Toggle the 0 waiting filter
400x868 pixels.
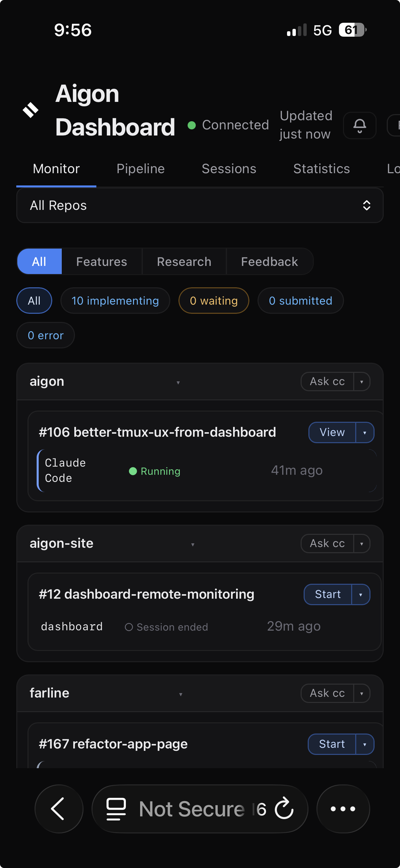click(x=213, y=301)
